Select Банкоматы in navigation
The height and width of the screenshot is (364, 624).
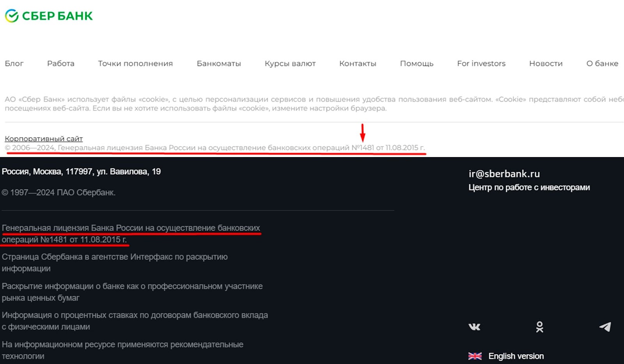(219, 64)
